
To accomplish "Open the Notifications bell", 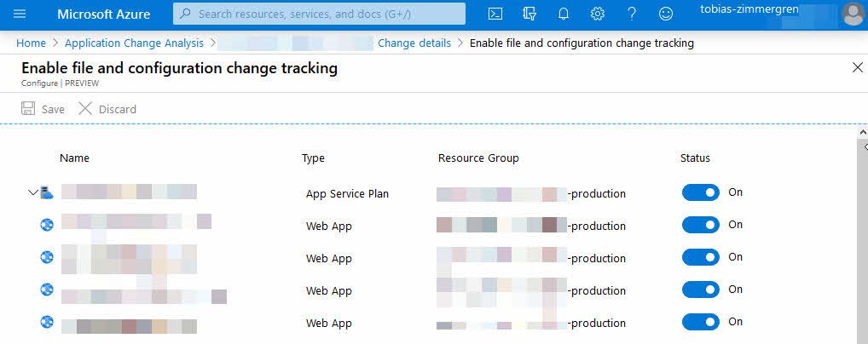I will coord(564,14).
